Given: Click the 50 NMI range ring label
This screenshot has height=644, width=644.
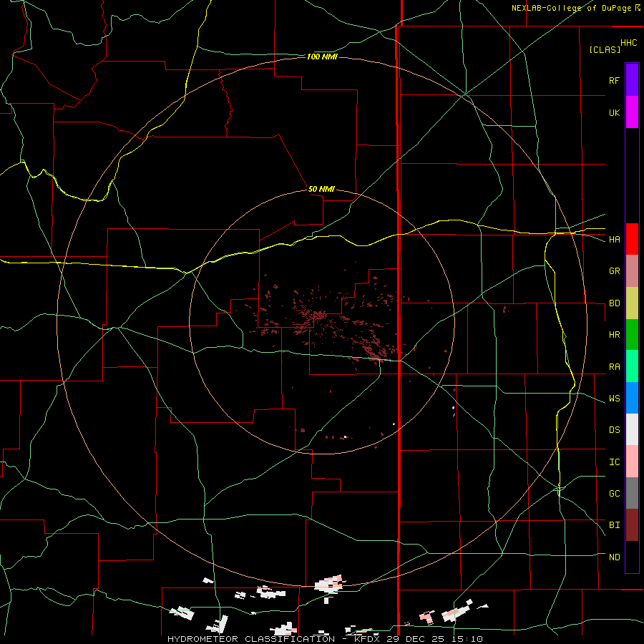Looking at the screenshot, I should [321, 189].
